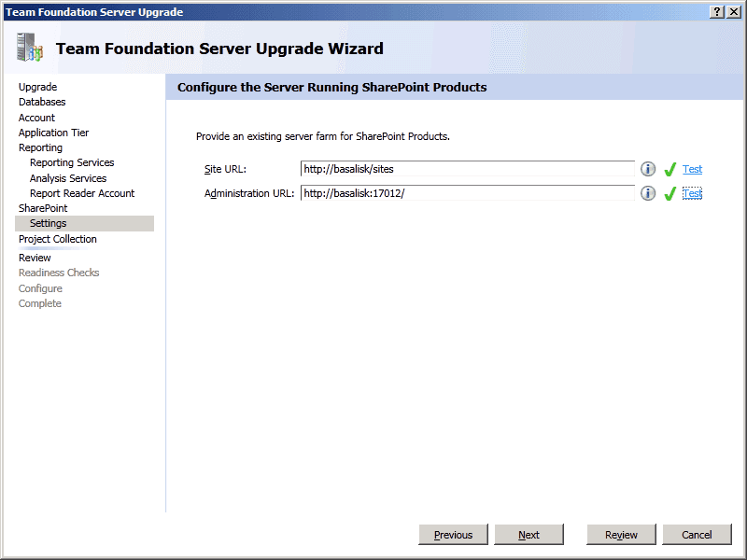Test the Administration URL connection
Screen dimensions: 747x560
(x=692, y=193)
